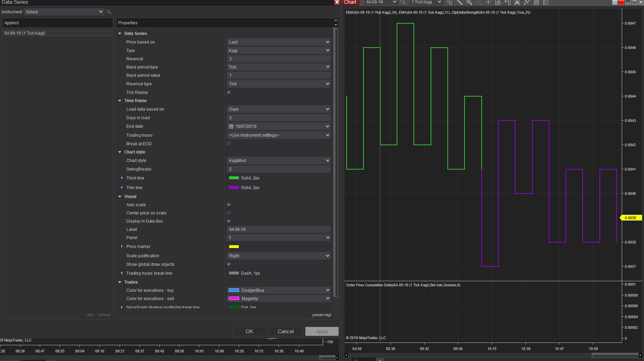The width and height of the screenshot is (644, 361).
Task: Open the Indicators icon in chart toolbar
Action: (x=527, y=2)
